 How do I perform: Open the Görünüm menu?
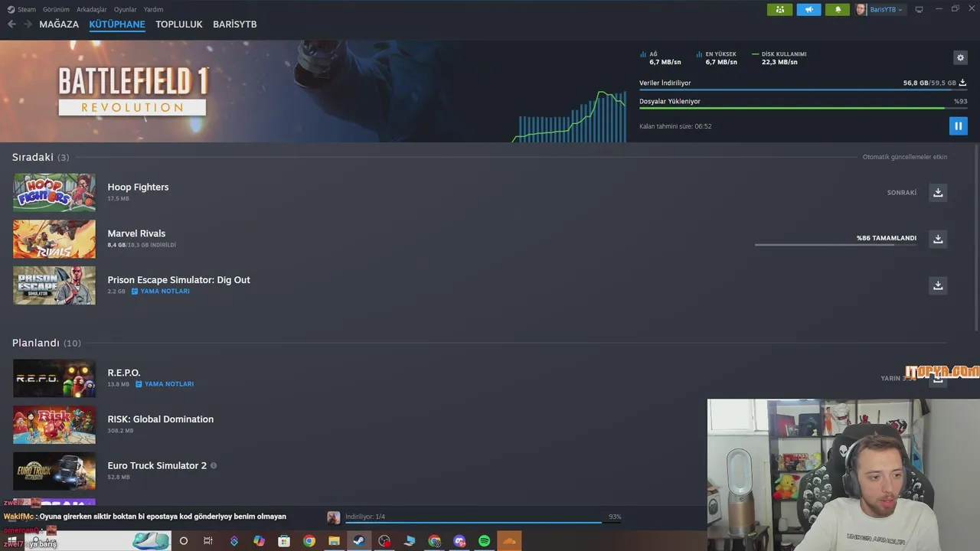56,9
